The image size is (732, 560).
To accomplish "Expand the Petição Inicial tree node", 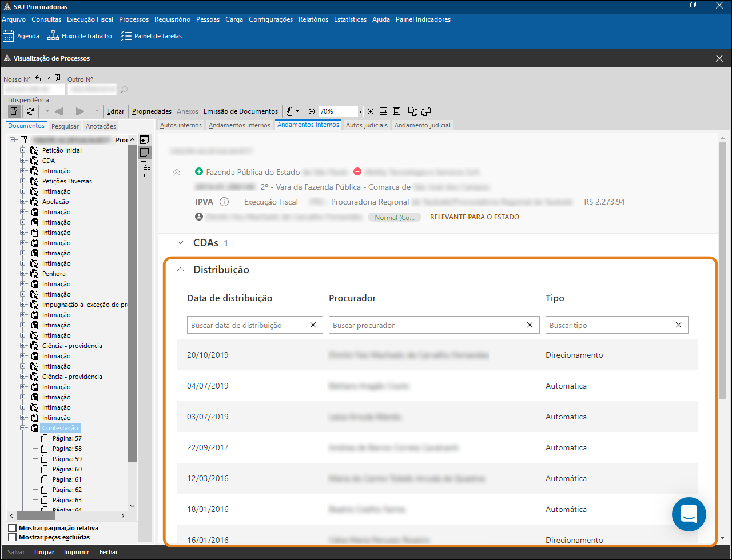I will coord(23,150).
